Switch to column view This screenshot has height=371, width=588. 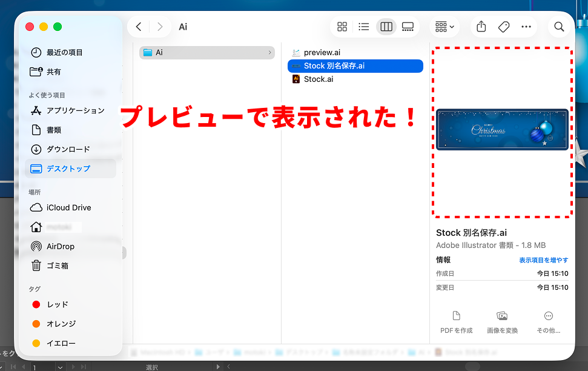click(x=386, y=27)
